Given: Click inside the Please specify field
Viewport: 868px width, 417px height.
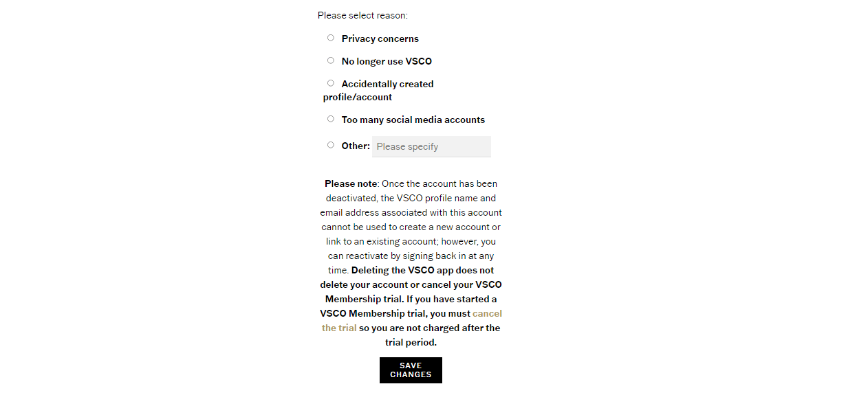Looking at the screenshot, I should 431,146.
